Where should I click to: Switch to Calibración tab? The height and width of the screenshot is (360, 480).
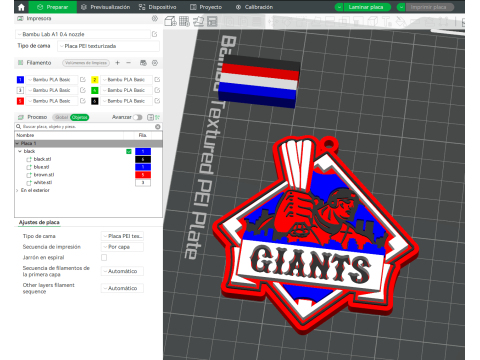point(254,7)
